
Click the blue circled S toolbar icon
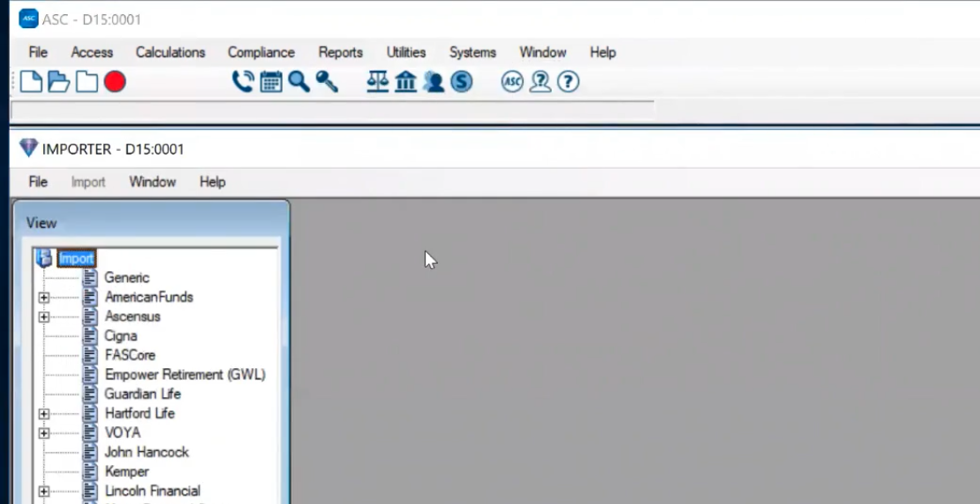click(x=461, y=82)
